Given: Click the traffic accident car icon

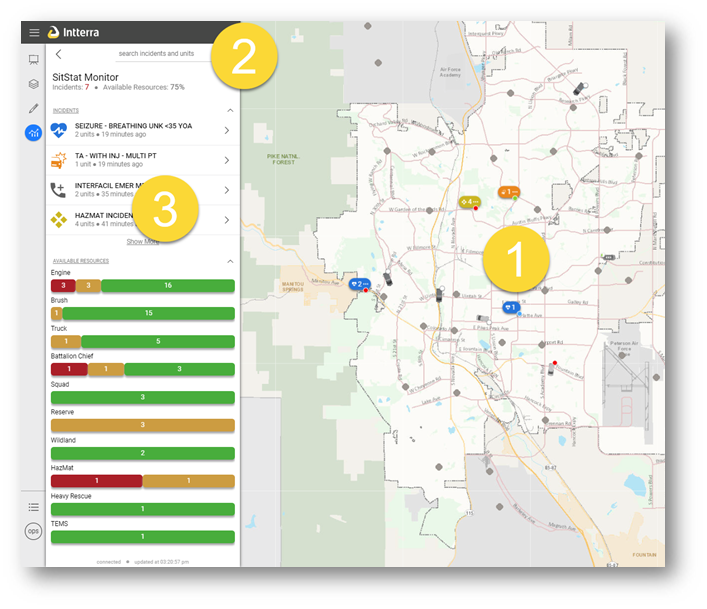Looking at the screenshot, I should pos(59,160).
